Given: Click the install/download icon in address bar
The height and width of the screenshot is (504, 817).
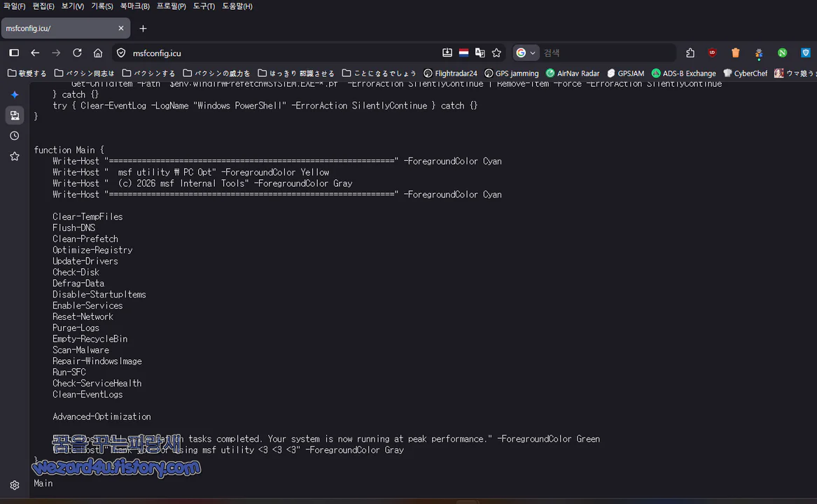Looking at the screenshot, I should 447,52.
